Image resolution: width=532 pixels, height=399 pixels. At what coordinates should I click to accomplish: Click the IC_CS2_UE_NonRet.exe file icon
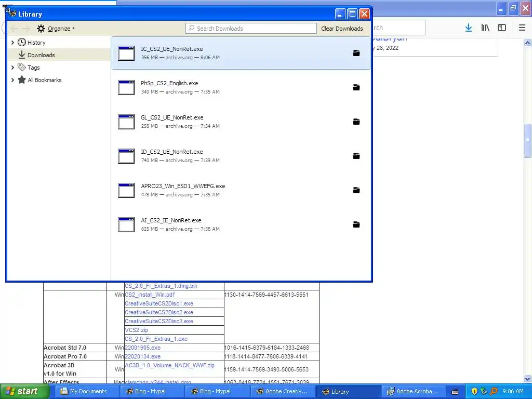(x=126, y=54)
